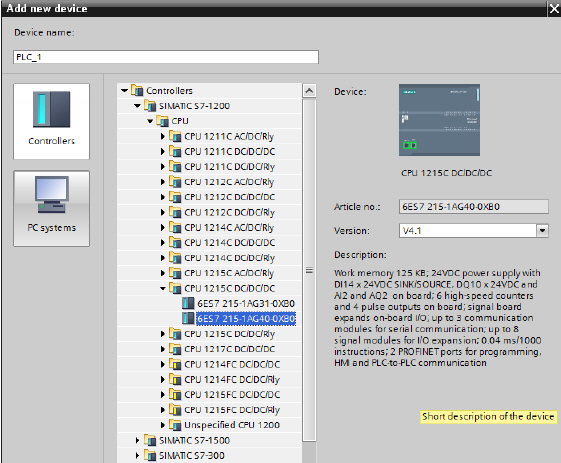The height and width of the screenshot is (463, 561).
Task: Click the 6ES7 215-1AG31-0XB0 module icon
Action: [x=188, y=303]
